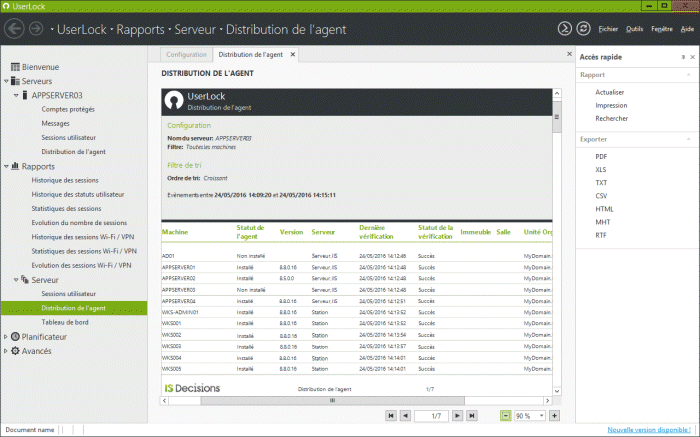Click the back navigation arrow
Screen dimensions: 700x437
(14, 29)
